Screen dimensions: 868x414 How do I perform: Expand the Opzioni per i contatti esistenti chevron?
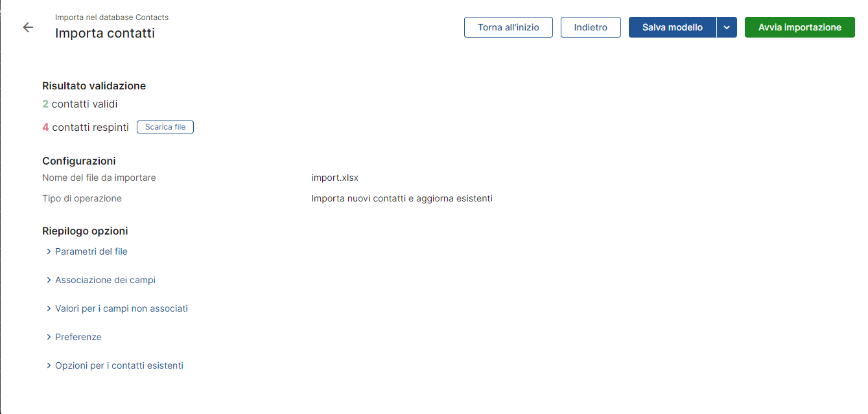point(49,365)
